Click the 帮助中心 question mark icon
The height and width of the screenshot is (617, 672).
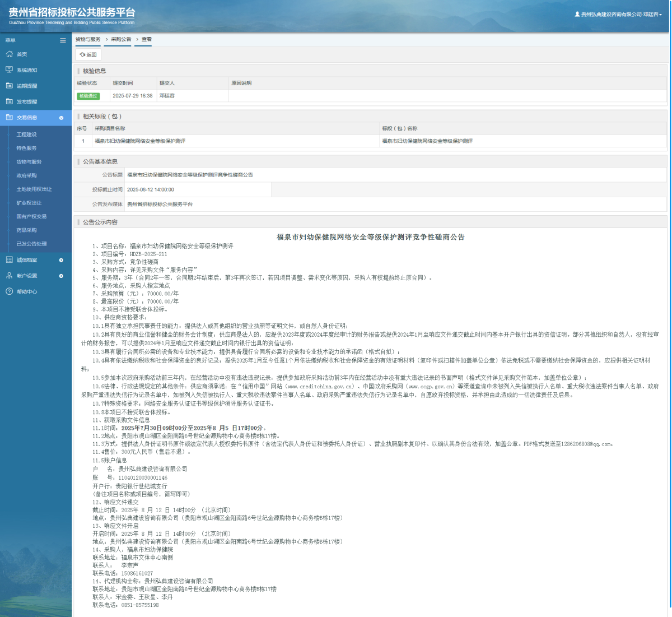coord(9,291)
